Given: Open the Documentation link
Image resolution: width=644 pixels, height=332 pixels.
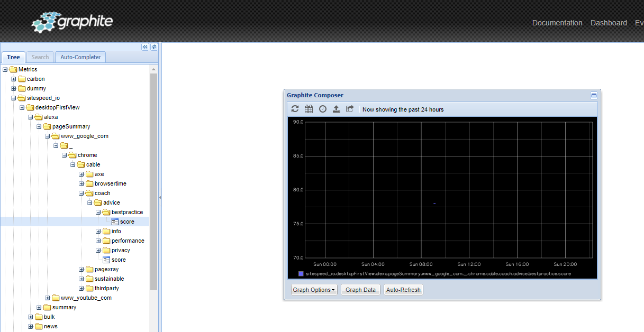Looking at the screenshot, I should (557, 23).
